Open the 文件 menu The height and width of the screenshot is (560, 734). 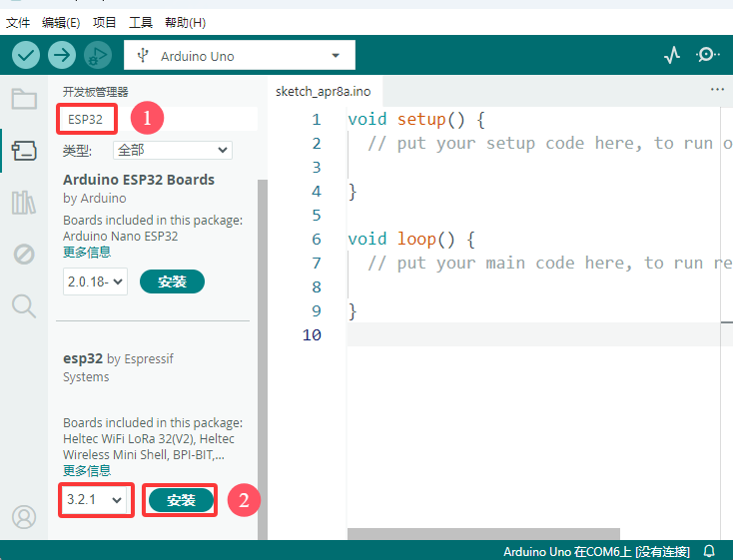point(18,22)
